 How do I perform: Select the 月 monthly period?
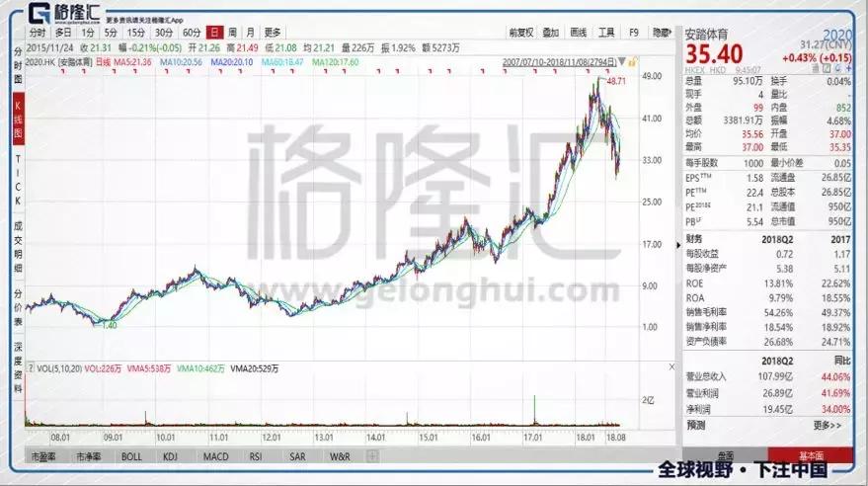(250, 33)
